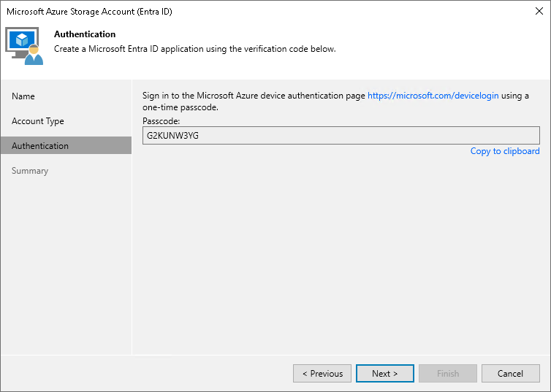Click the disabled Finish button
551x392 pixels.
pos(448,374)
